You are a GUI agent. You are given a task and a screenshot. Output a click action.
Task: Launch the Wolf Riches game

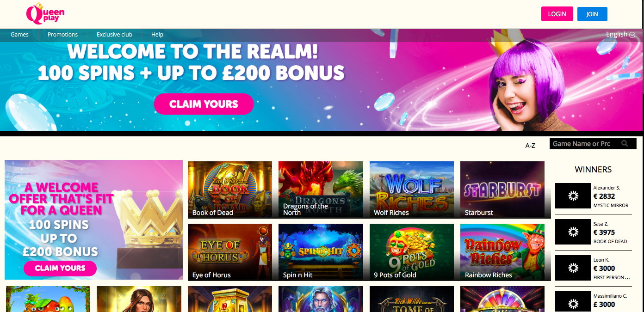(x=412, y=190)
